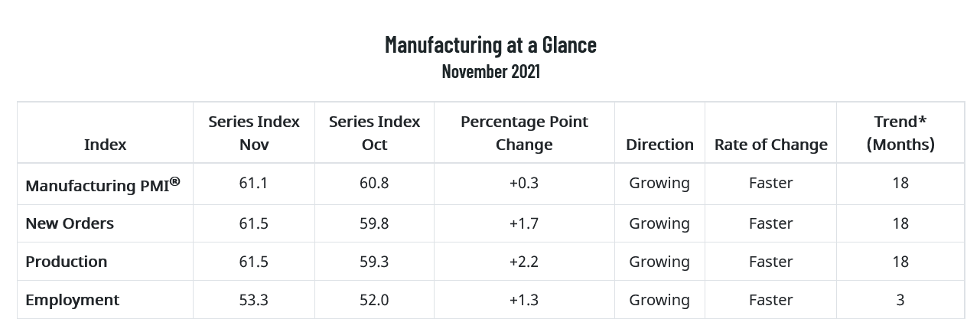
Task: Click the 61.1 PMI November value
Action: tap(254, 183)
